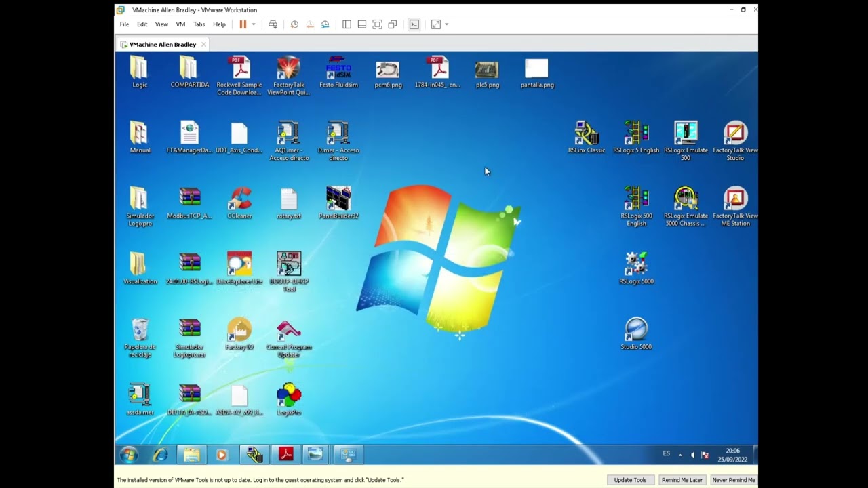This screenshot has width=868, height=488.
Task: Switch to Unity mode icon
Action: pyautogui.click(x=393, y=24)
